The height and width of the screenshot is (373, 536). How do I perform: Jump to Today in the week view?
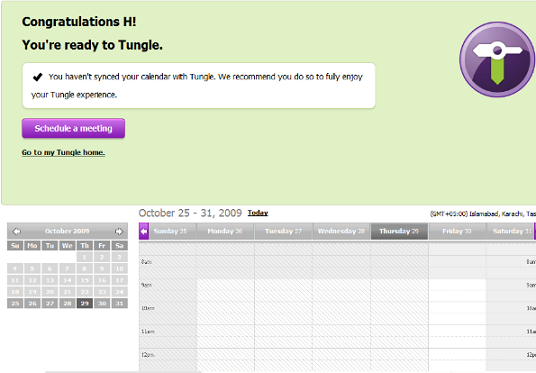pyautogui.click(x=258, y=213)
